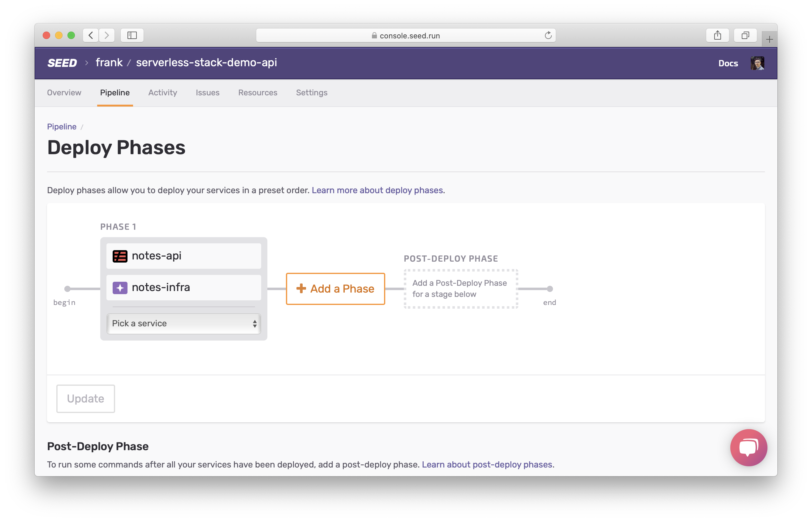Go back with browser back arrow
The height and width of the screenshot is (522, 812).
pyautogui.click(x=91, y=35)
